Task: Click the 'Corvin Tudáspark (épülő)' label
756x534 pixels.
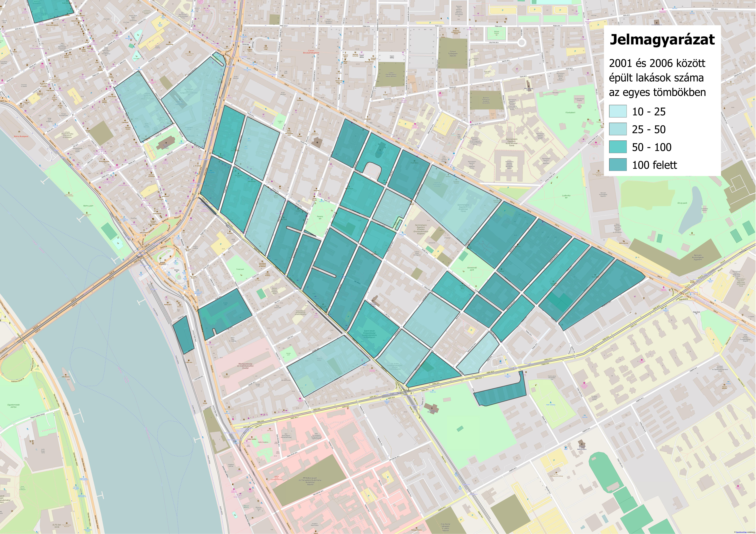Action: tap(453, 54)
